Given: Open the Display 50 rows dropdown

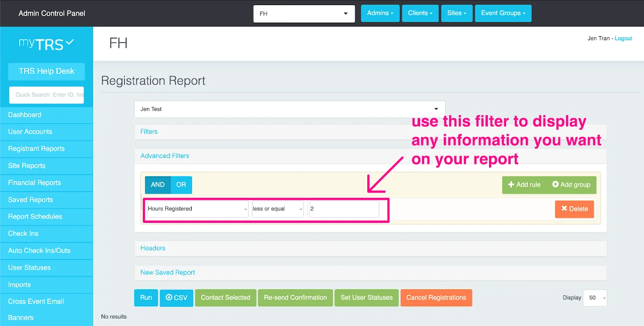Looking at the screenshot, I should (595, 298).
